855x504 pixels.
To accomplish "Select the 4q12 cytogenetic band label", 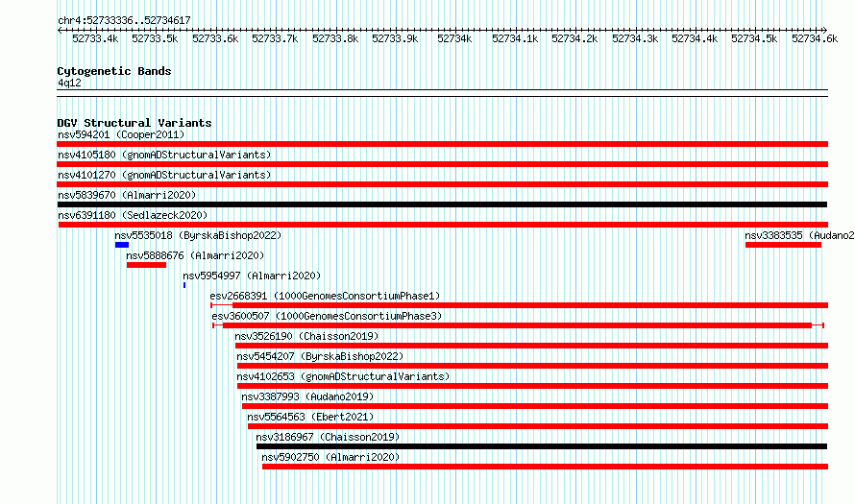I will pos(69,83).
